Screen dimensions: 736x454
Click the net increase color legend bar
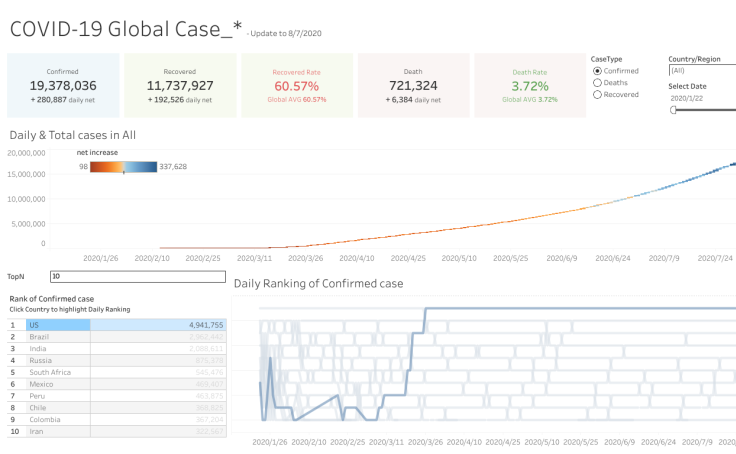[x=123, y=167]
